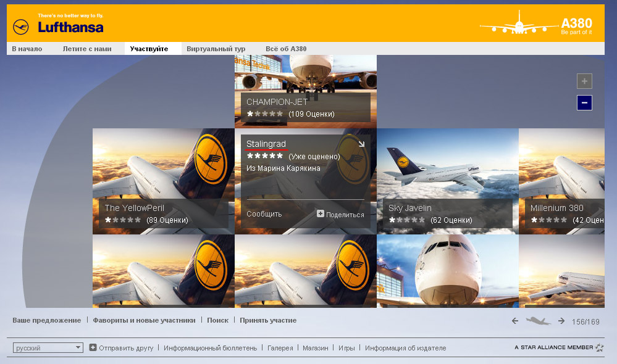This screenshot has height=364, width=617.
Task: Click the 156/169 page counter
Action: [586, 322]
